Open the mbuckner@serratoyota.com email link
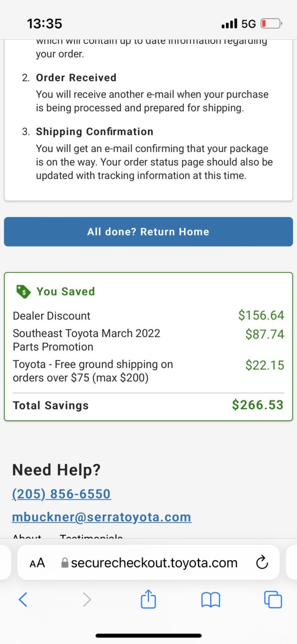Image resolution: width=297 pixels, height=644 pixels. pyautogui.click(x=102, y=517)
